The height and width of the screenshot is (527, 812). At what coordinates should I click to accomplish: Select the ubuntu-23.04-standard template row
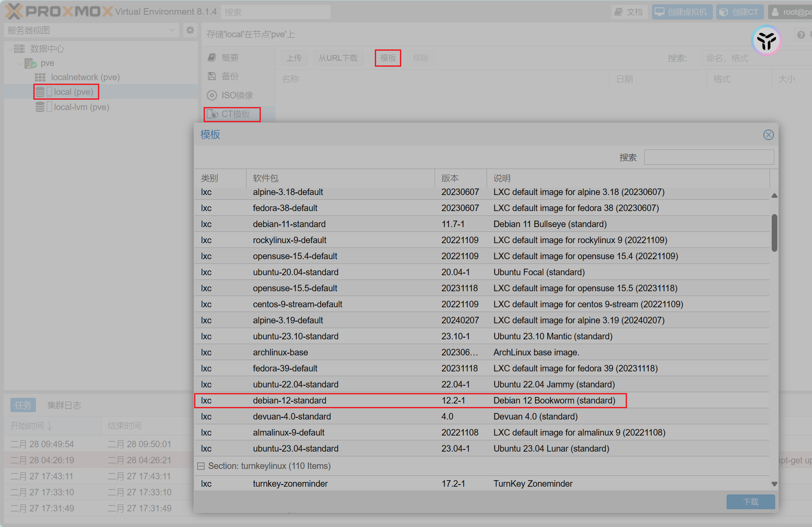click(x=482, y=449)
